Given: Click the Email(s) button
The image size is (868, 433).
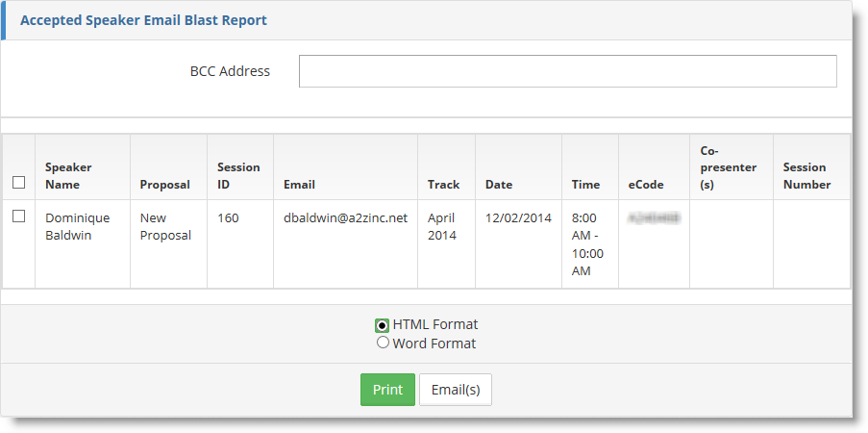Looking at the screenshot, I should coord(456,390).
